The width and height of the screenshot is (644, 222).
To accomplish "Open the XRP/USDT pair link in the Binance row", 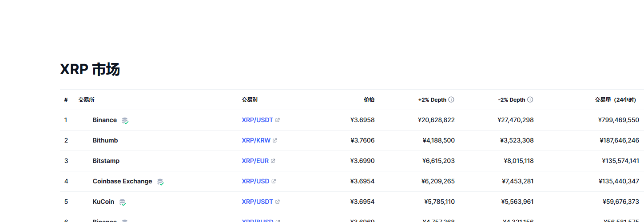I will pos(257,120).
